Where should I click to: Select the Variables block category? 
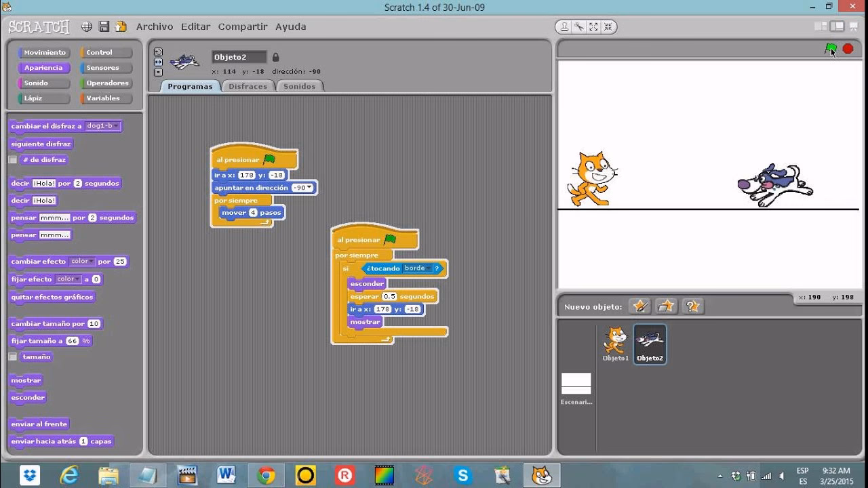(105, 98)
